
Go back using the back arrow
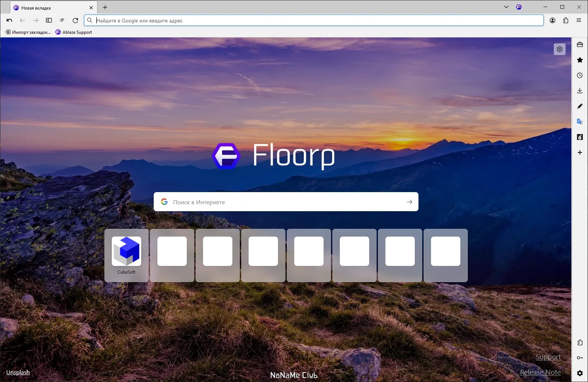[x=22, y=21]
